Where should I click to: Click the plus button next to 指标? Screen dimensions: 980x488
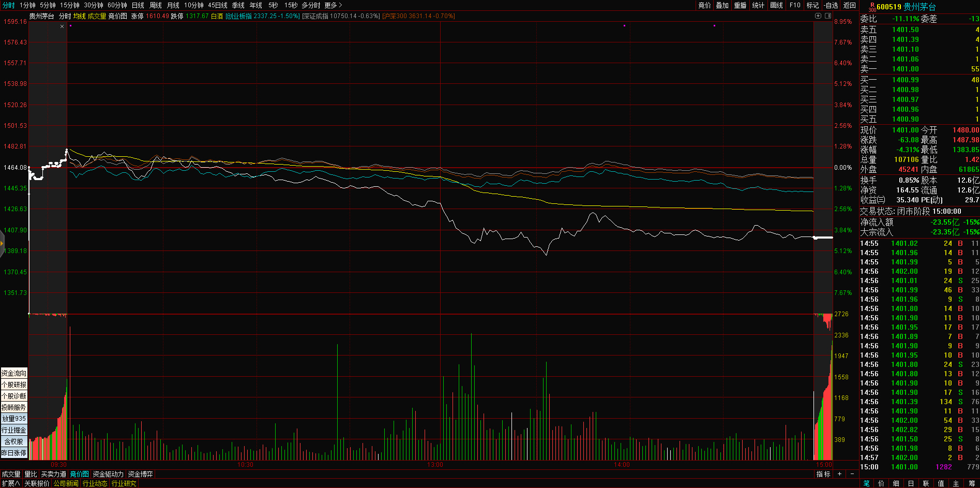click(840, 474)
